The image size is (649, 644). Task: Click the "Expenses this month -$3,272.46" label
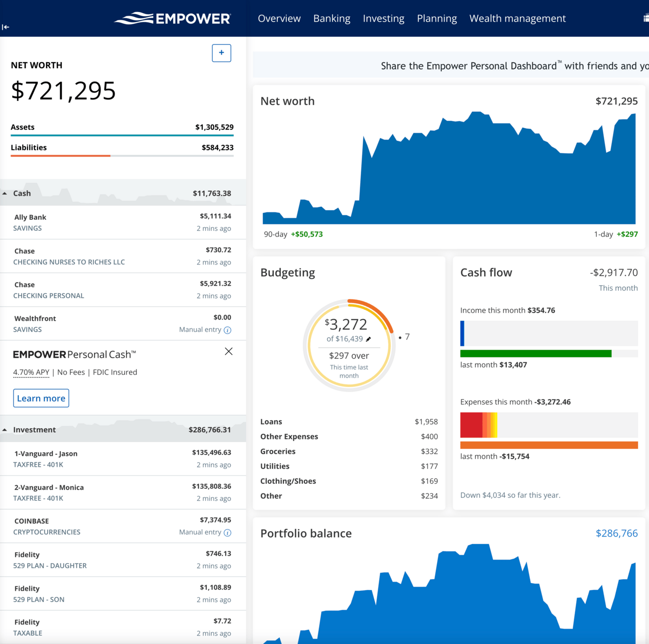pyautogui.click(x=515, y=402)
